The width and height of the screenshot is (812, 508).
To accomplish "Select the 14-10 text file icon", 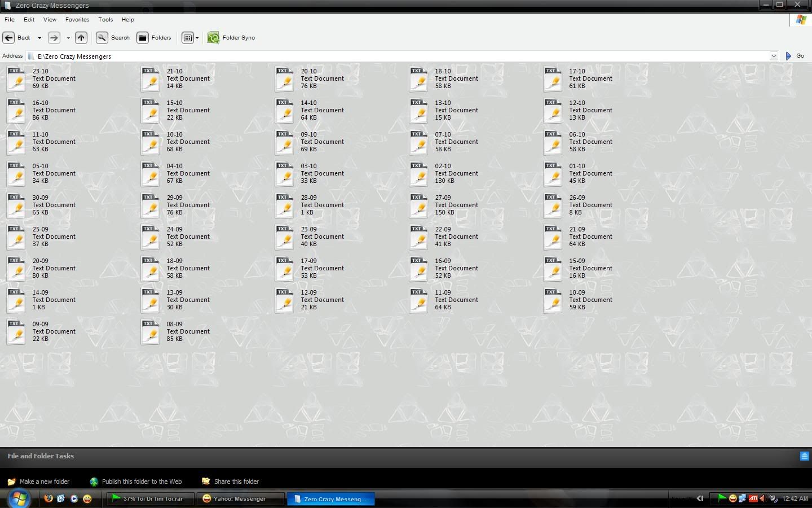I will pyautogui.click(x=284, y=111).
